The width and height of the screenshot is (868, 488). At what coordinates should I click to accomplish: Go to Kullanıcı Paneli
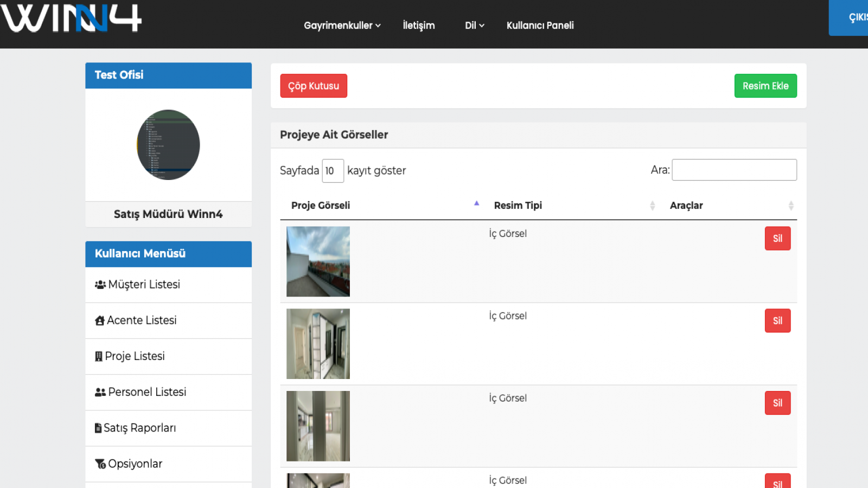click(x=540, y=25)
